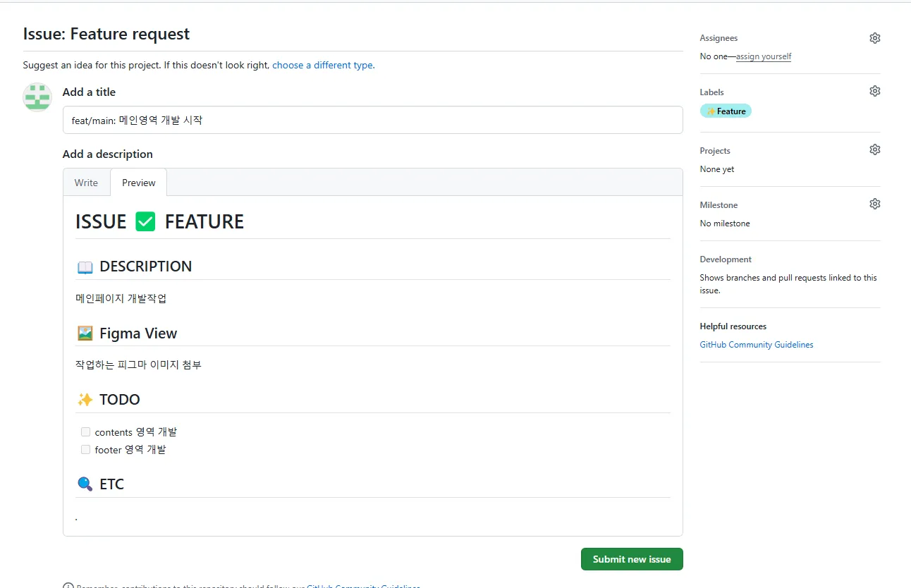Follow the choose a different type link
This screenshot has width=911, height=588.
(322, 65)
